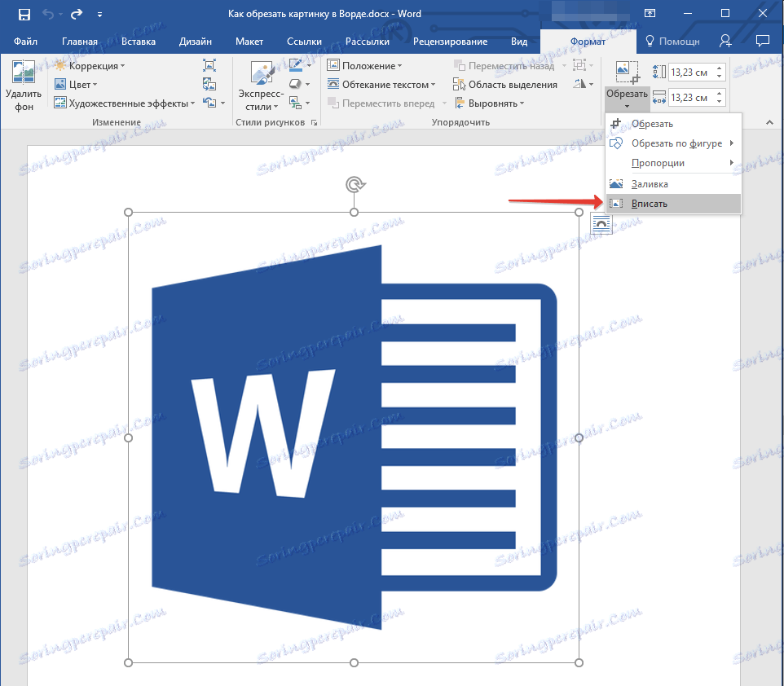
Task: Click the Rotate objects icon
Action: click(x=579, y=84)
